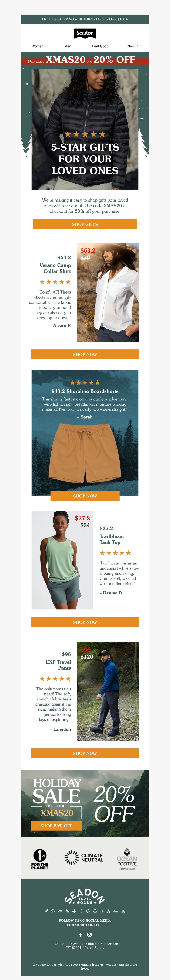
Task: Click the SHOP GIFTS button
Action: (85, 224)
